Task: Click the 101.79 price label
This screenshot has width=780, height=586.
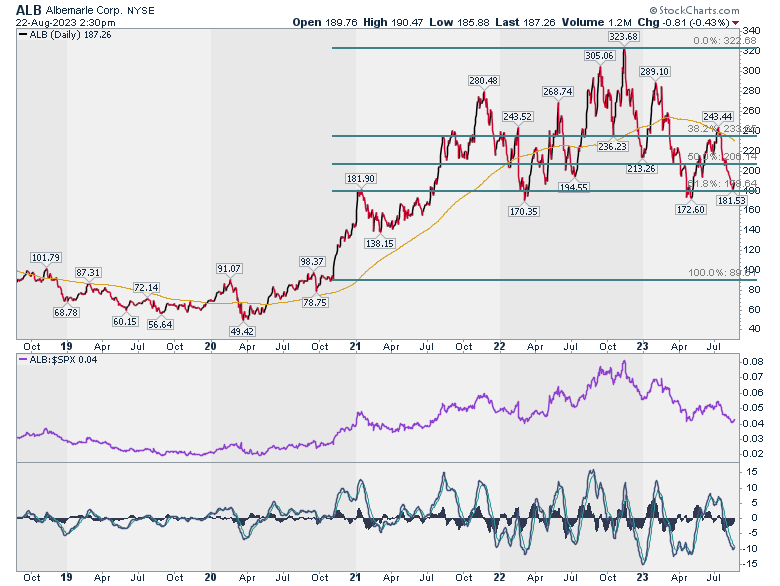Action: point(46,258)
